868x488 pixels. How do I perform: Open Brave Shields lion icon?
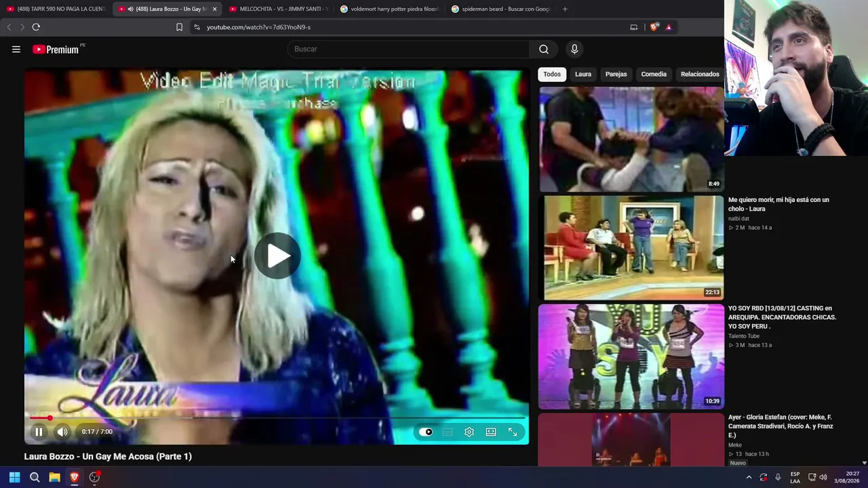(654, 27)
